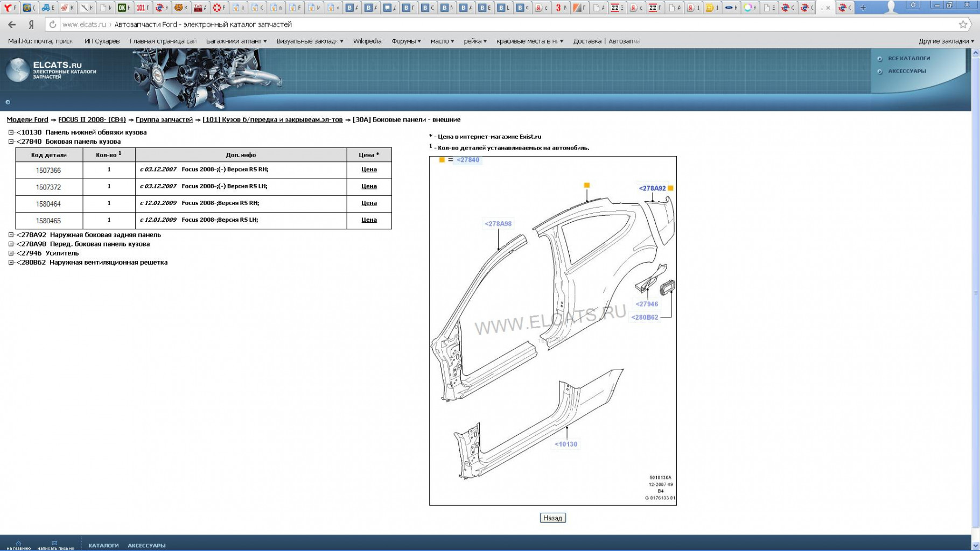Click the <278A92 label on diagram
Viewport: 980px width, 551px height.
652,188
